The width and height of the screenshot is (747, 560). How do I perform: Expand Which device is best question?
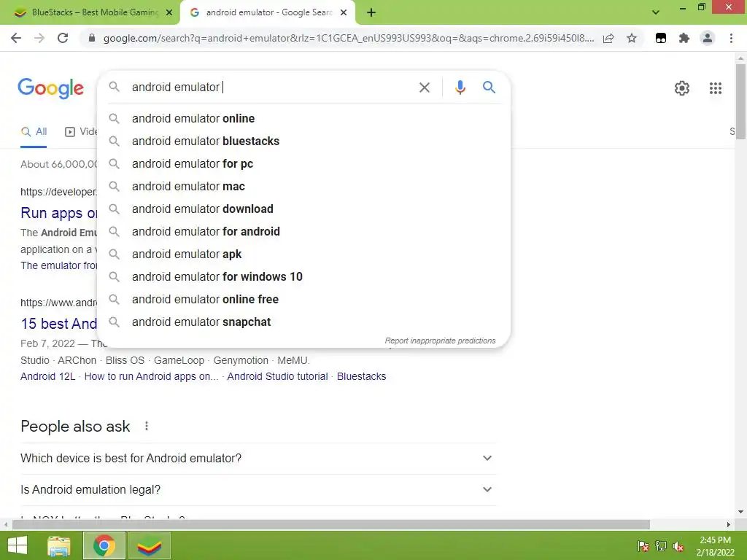[x=258, y=458]
